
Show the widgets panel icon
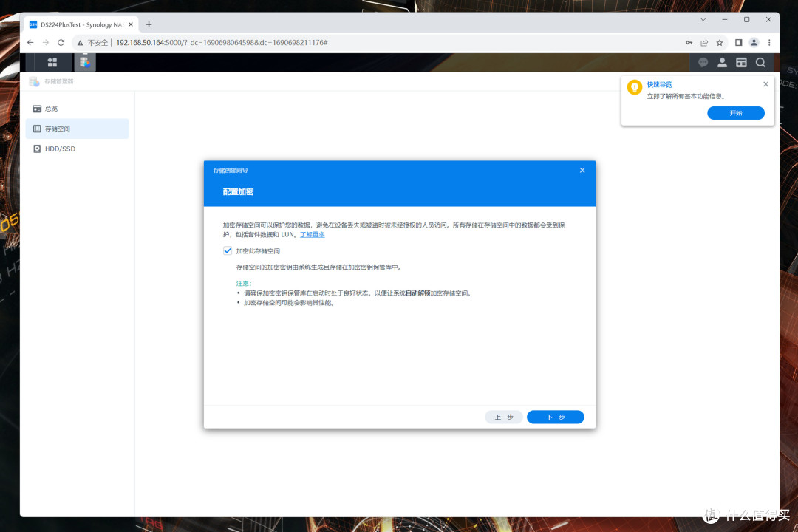click(x=741, y=62)
